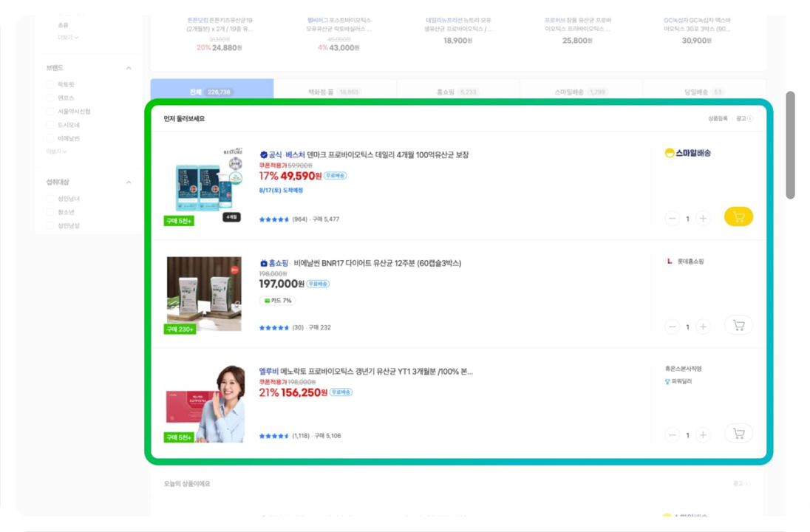Switch to the 백화점·몰 tab

click(335, 92)
